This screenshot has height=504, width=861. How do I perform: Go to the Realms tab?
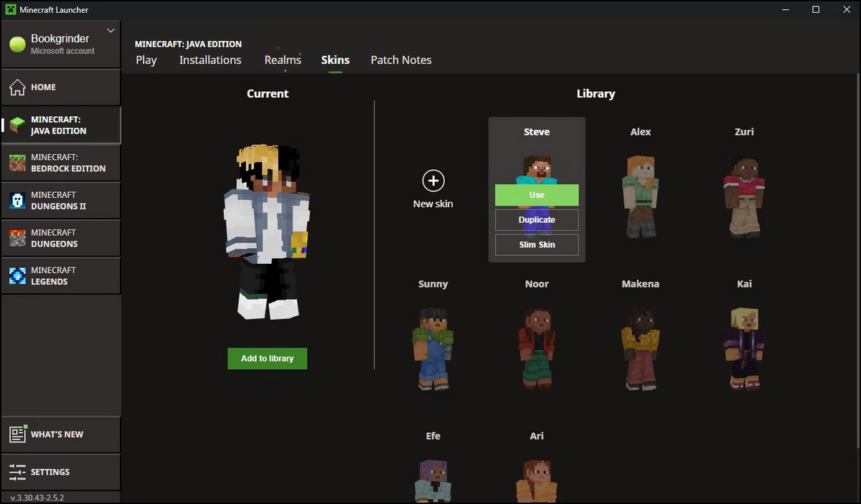click(283, 60)
